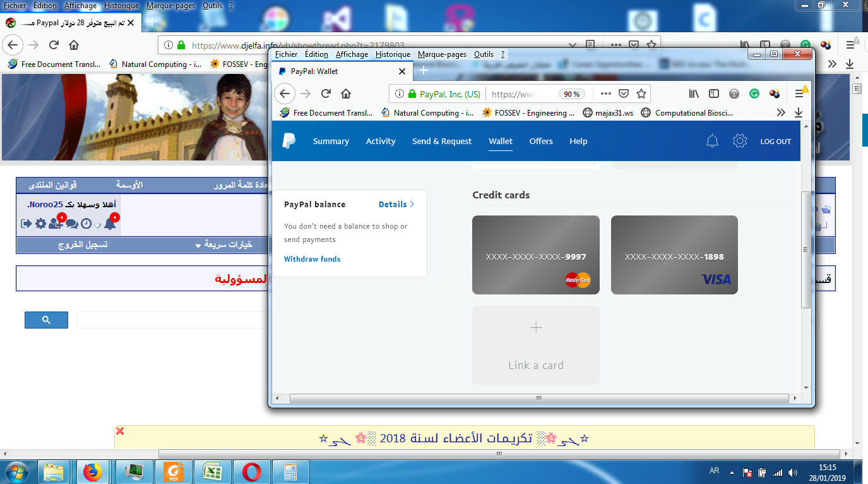Open Windows Start menu

(x=16, y=471)
